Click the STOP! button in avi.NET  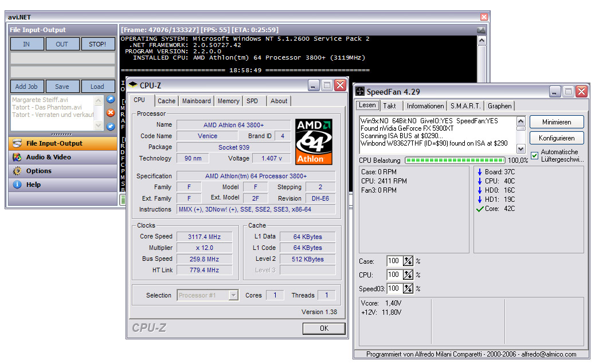(97, 44)
